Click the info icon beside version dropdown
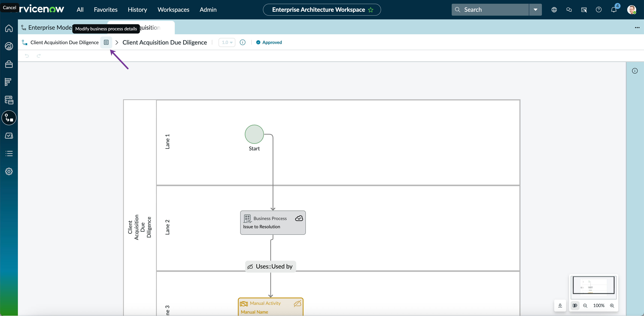Image resolution: width=644 pixels, height=316 pixels. tap(242, 42)
